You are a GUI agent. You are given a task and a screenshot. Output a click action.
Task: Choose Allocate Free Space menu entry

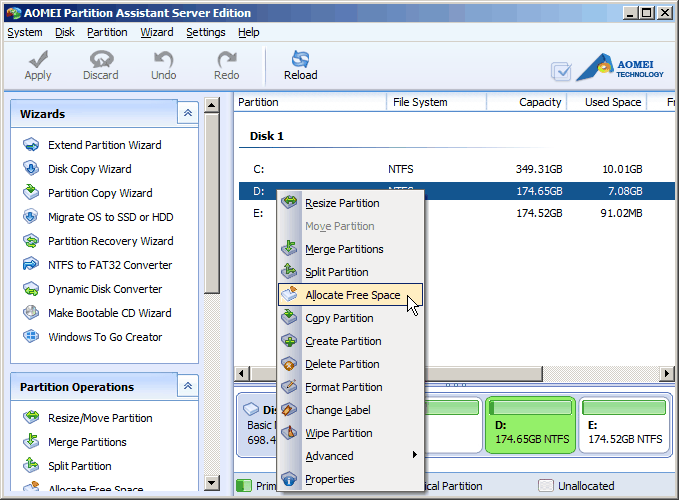pos(350,295)
